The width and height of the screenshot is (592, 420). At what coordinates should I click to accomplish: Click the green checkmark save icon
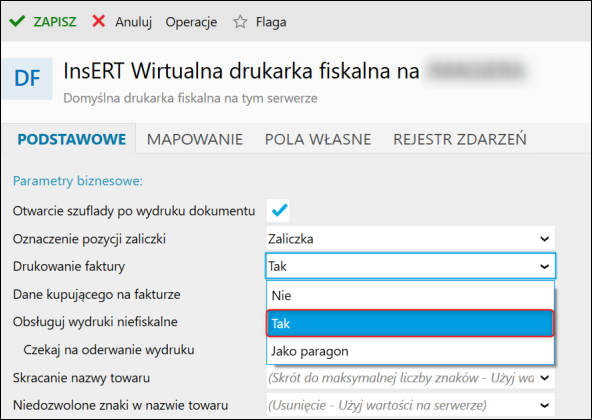tap(17, 22)
